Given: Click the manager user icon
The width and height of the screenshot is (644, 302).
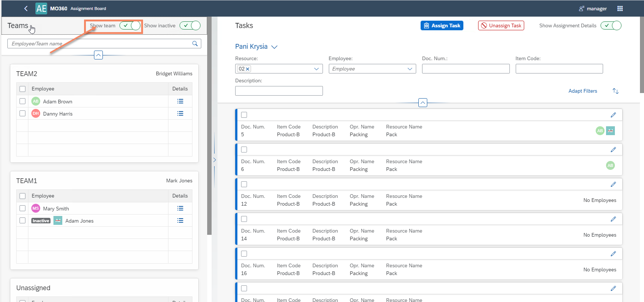Looking at the screenshot, I should 582,8.
